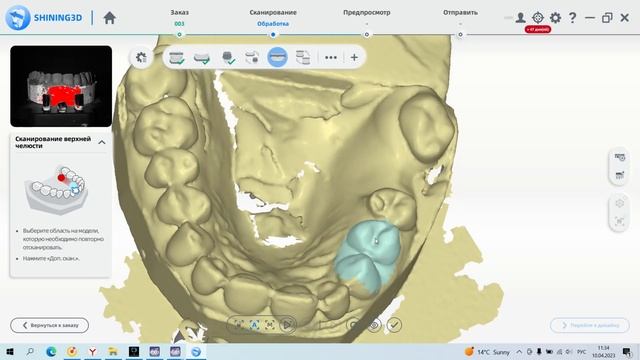Screen dimensions: 640x360
Task: Click the 'Вернуться к заказу' button
Action: click(49, 325)
